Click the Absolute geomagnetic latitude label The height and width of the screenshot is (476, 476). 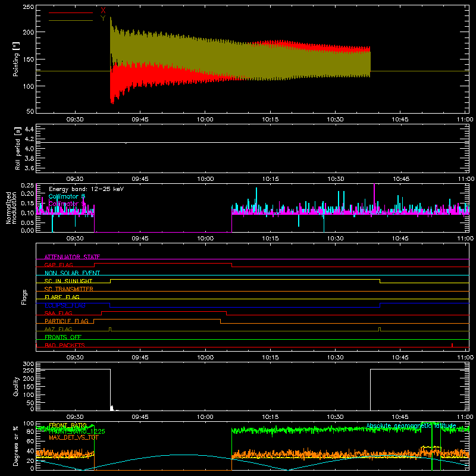click(411, 425)
